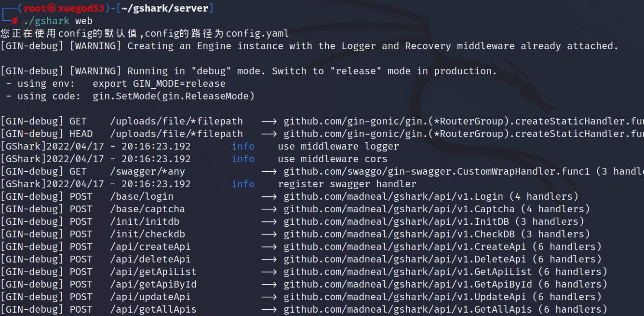This screenshot has width=644, height=316.
Task: Click the v1.Captcha handler GitHub link
Action: click(x=399, y=209)
